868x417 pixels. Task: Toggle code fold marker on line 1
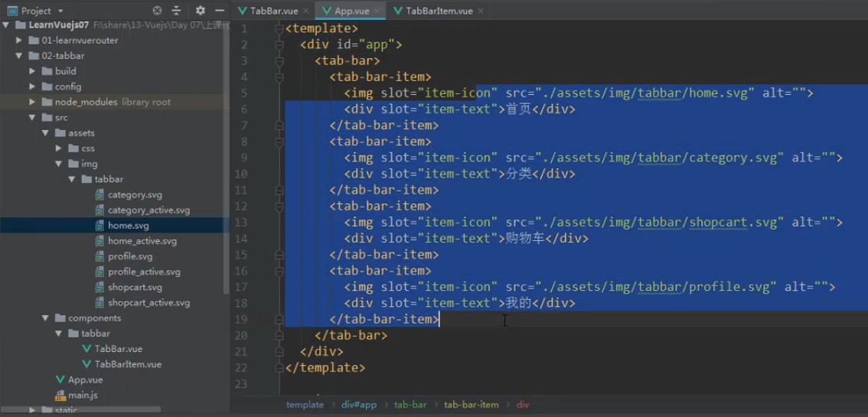click(279, 29)
